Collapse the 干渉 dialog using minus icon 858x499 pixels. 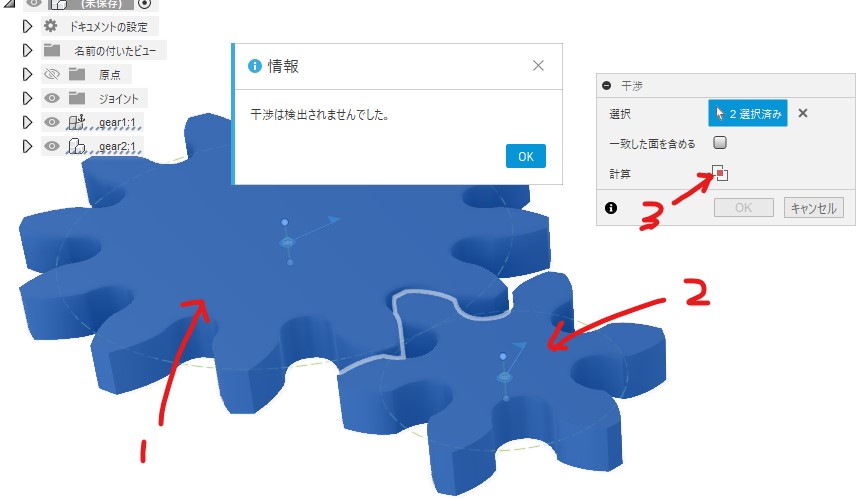[606, 86]
